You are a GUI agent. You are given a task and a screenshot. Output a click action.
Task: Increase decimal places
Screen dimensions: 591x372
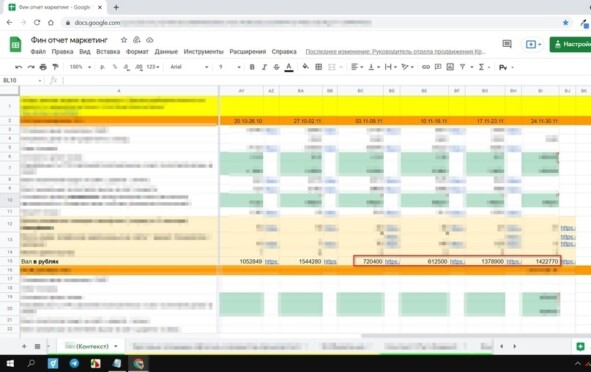tap(139, 67)
